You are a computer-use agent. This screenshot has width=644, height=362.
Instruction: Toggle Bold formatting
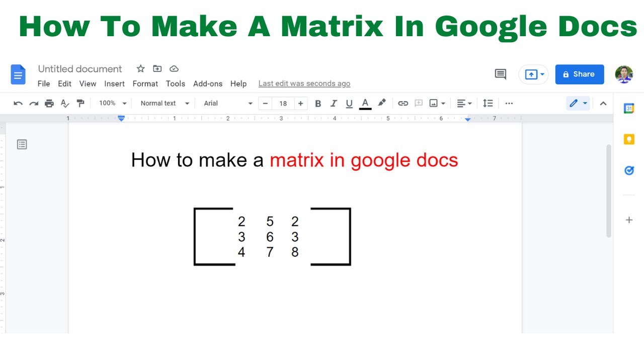click(318, 104)
